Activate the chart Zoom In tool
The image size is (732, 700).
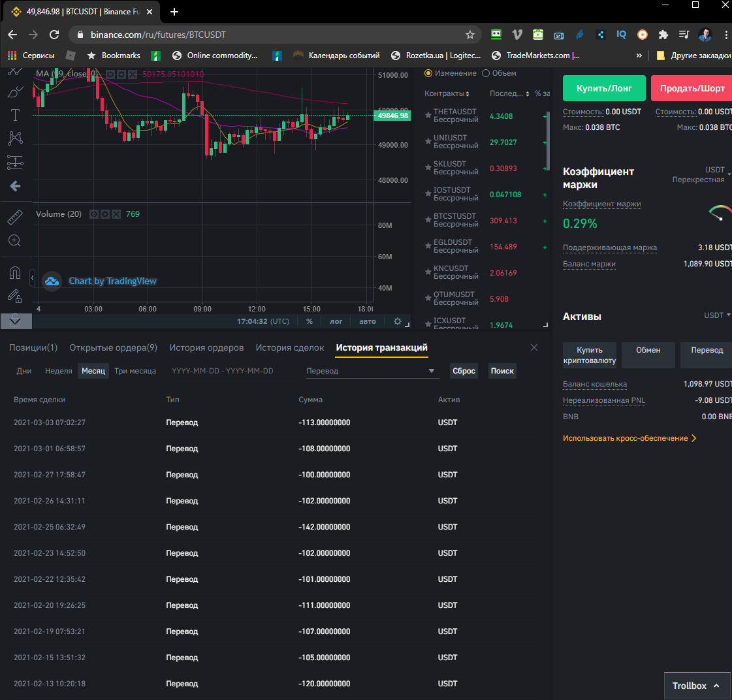coord(15,240)
